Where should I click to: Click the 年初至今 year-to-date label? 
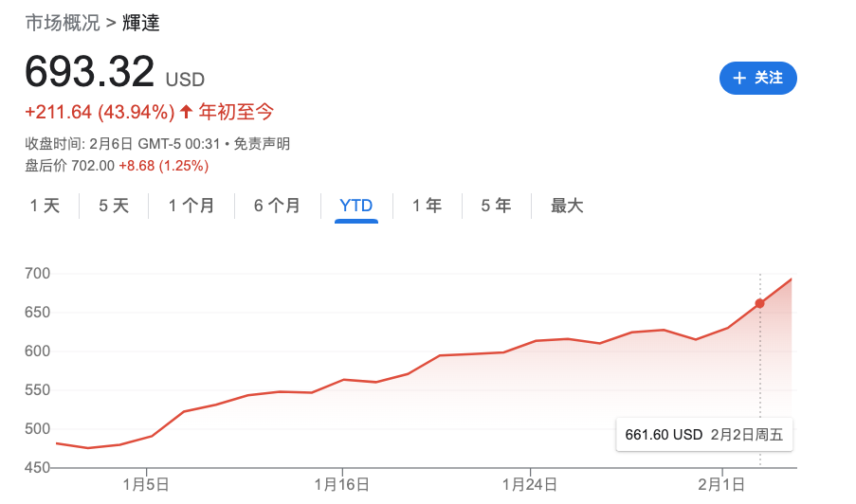click(x=236, y=112)
